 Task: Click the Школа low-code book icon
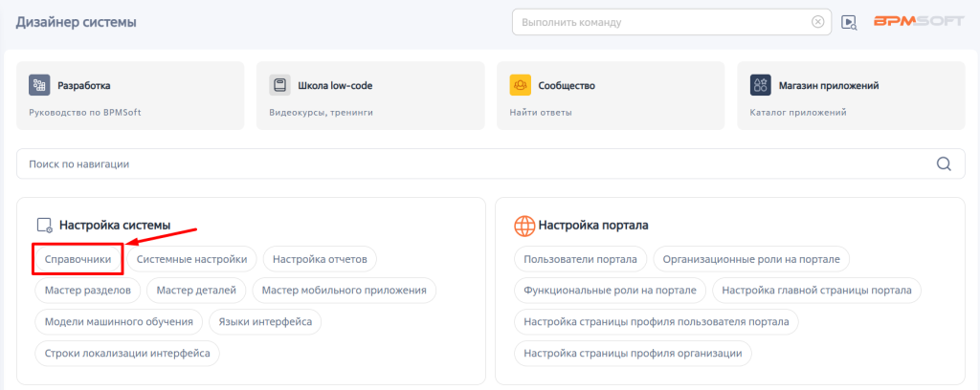[x=280, y=85]
